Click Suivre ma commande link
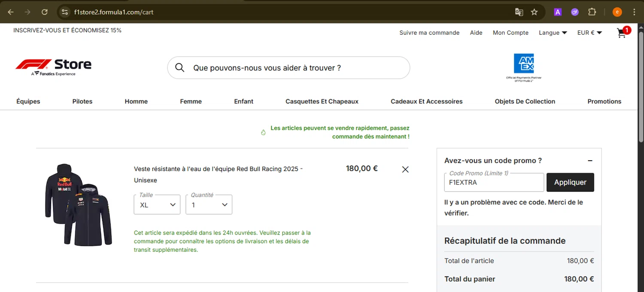The image size is (644, 292). [429, 33]
